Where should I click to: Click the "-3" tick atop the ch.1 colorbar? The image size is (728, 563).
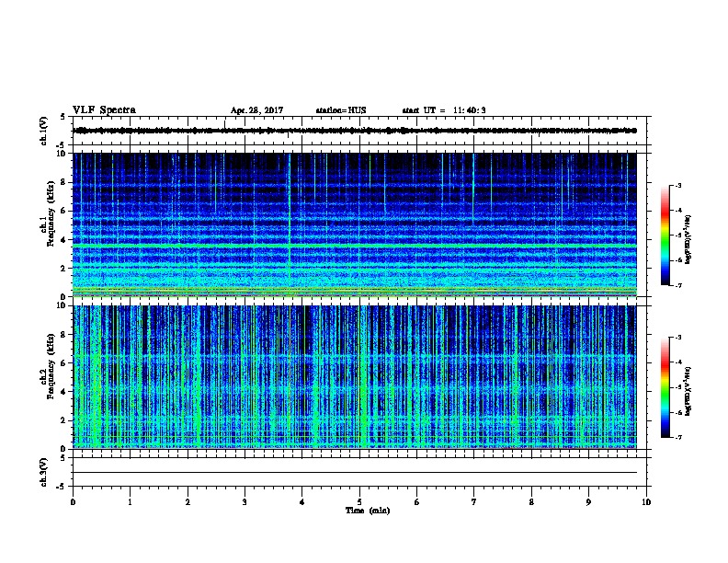[x=677, y=185]
